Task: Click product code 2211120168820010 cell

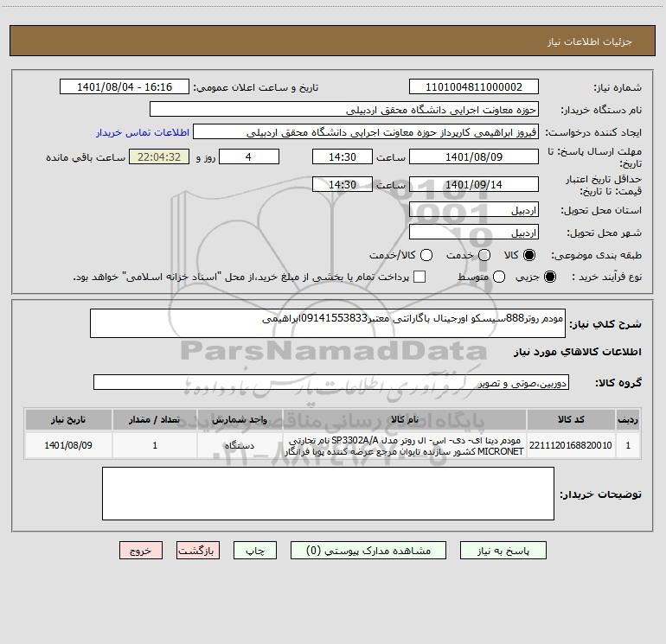Action: (571, 445)
